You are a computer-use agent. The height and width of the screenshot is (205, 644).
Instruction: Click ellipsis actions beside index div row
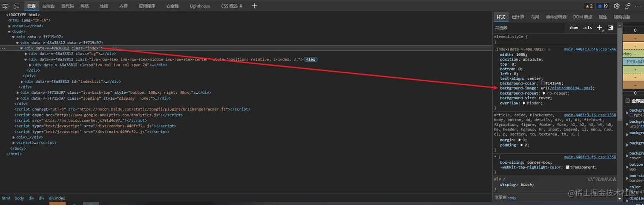pyautogui.click(x=3, y=48)
